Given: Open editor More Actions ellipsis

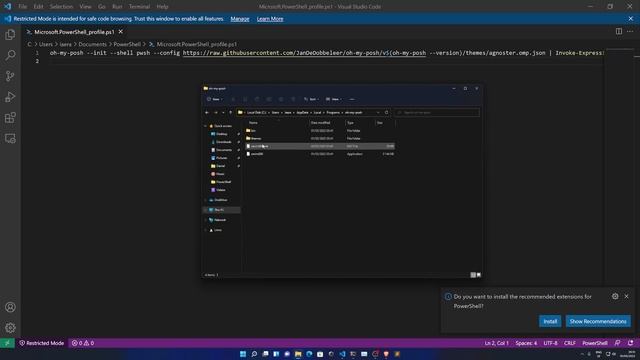Looking at the screenshot, I should tap(630, 31).
